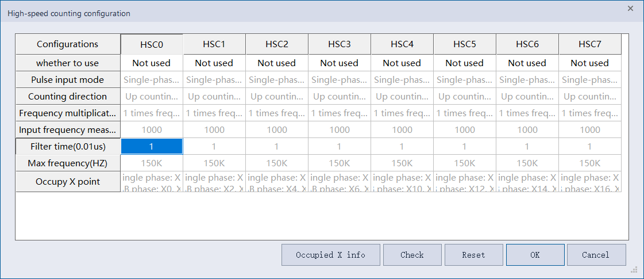Viewport: 644px width, 279px height.
Task: Open HSC5 Frequency multiplication dropdown
Action: tap(465, 113)
